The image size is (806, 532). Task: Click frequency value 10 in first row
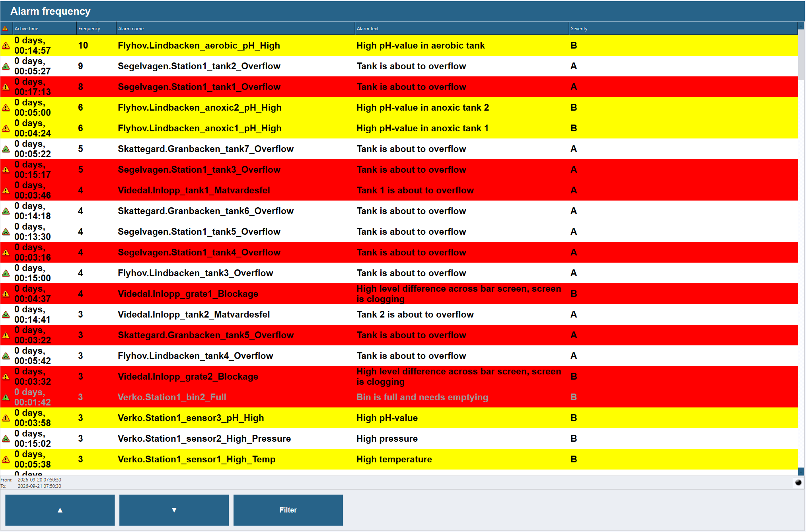tap(83, 46)
